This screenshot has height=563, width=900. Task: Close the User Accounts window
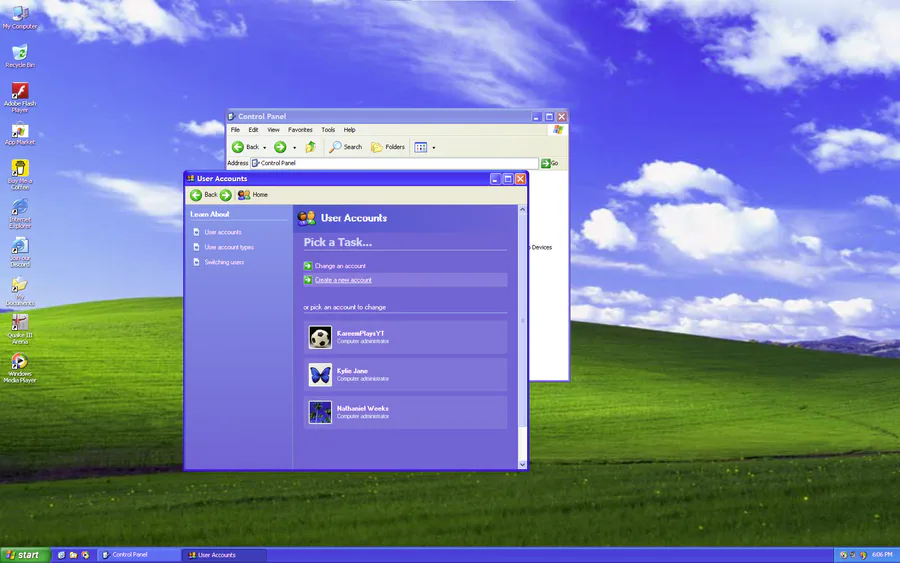tap(520, 179)
